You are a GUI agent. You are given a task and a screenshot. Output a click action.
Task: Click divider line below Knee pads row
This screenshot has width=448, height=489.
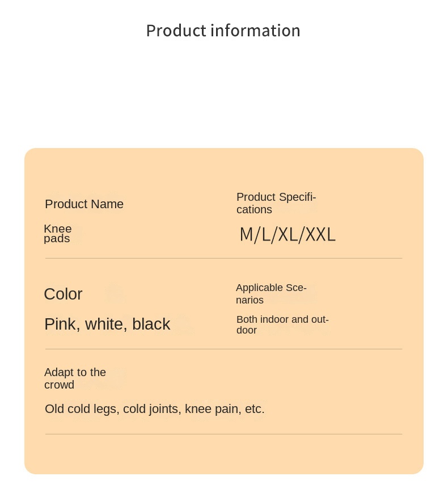click(x=223, y=258)
